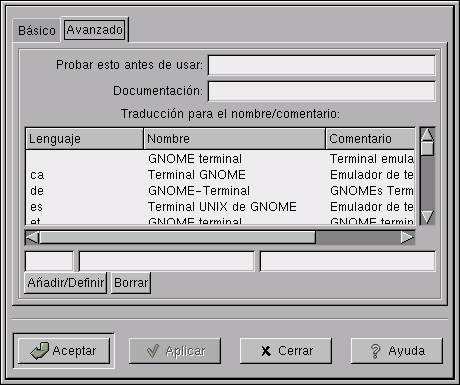This screenshot has height=385, width=460.
Task: Click the Probar esto antes de usar field
Action: (x=322, y=65)
